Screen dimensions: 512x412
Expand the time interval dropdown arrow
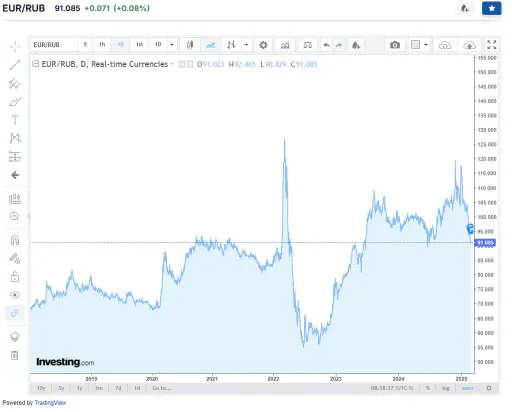pyautogui.click(x=172, y=45)
